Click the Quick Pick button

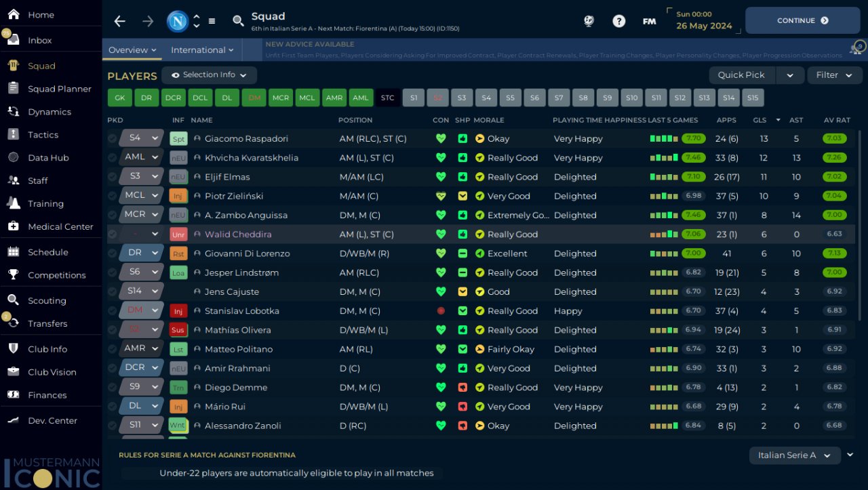(x=741, y=75)
